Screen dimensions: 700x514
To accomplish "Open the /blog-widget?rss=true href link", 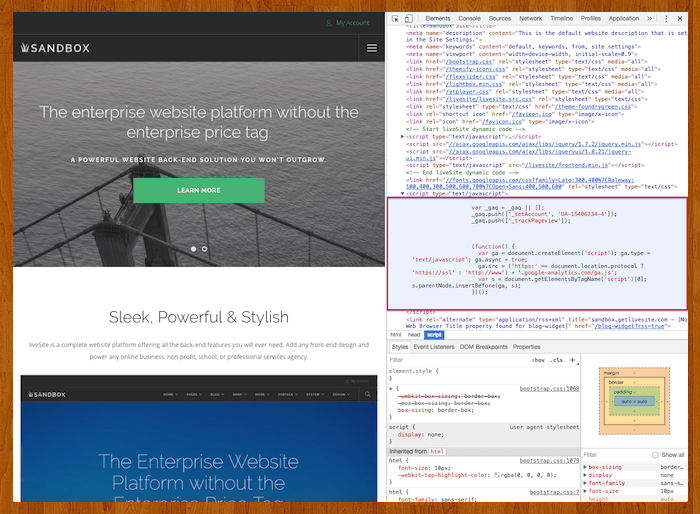I will [x=629, y=326].
